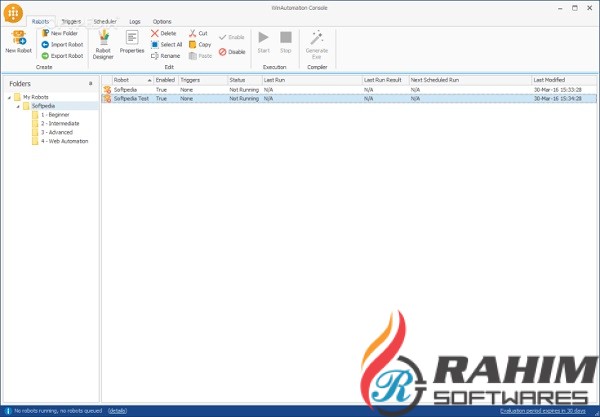Select the My Robots folder

[x=31, y=97]
